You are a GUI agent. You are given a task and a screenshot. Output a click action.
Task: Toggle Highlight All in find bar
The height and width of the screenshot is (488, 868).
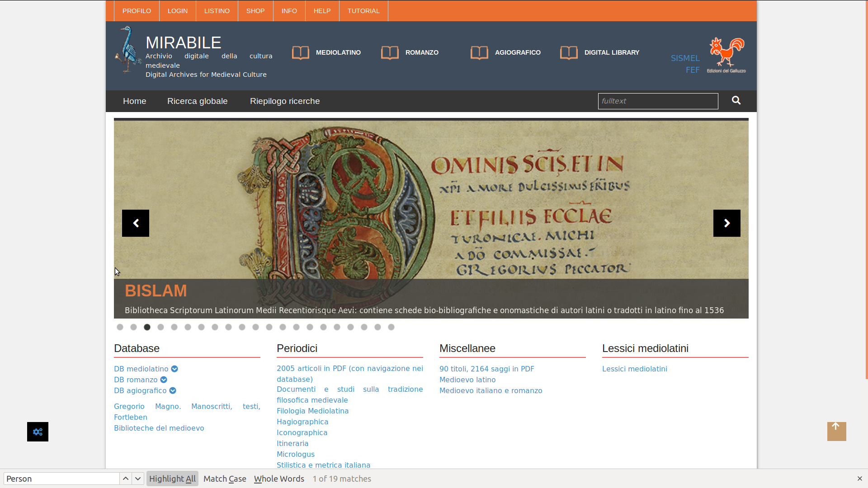(x=172, y=479)
